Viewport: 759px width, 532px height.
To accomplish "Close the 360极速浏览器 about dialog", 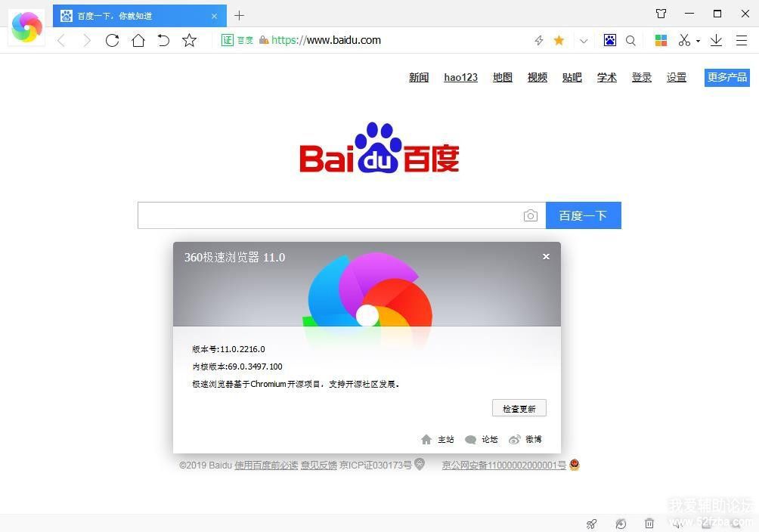I will pyautogui.click(x=546, y=257).
